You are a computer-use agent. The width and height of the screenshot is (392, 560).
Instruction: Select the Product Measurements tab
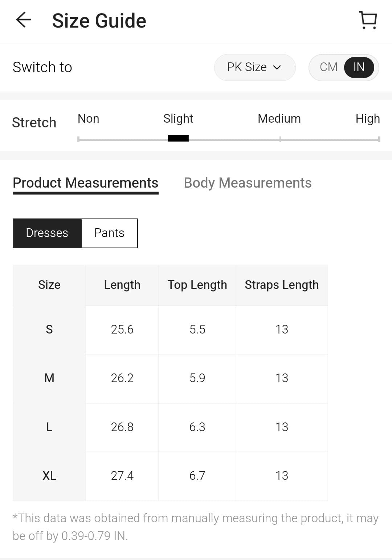(85, 183)
